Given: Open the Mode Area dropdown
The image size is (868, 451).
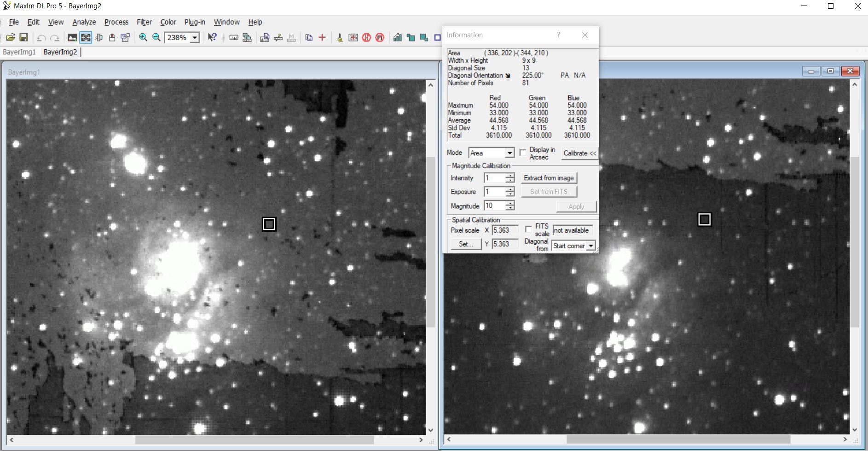Looking at the screenshot, I should pyautogui.click(x=509, y=153).
